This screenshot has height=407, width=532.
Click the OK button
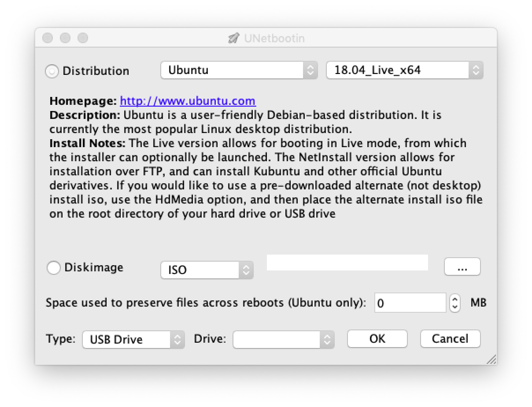[377, 339]
